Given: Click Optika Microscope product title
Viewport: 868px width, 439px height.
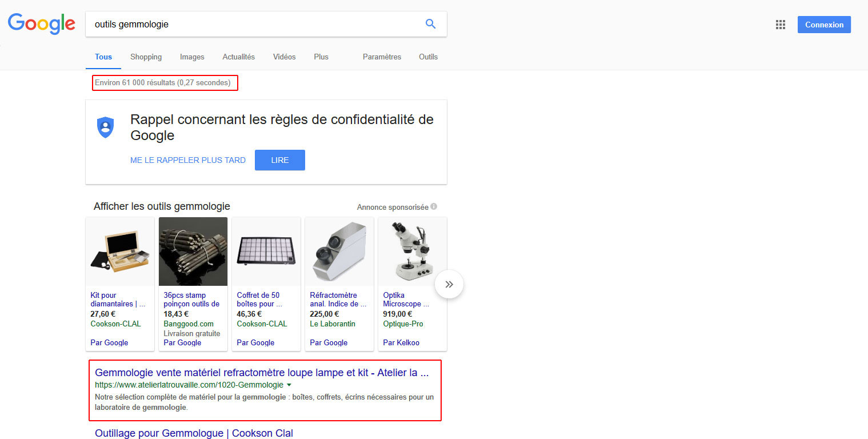Looking at the screenshot, I should pyautogui.click(x=406, y=300).
